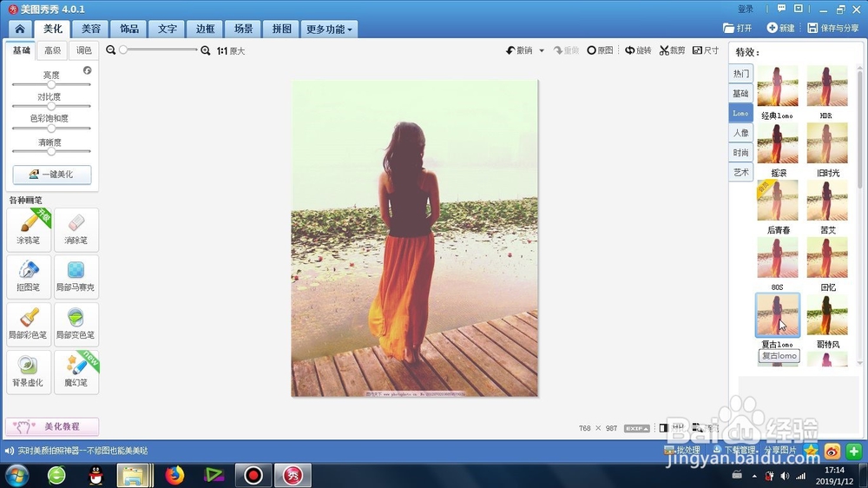Screen dimensions: 868x488
Task: Apply the 后青春 effect thumbnail
Action: click(x=777, y=200)
